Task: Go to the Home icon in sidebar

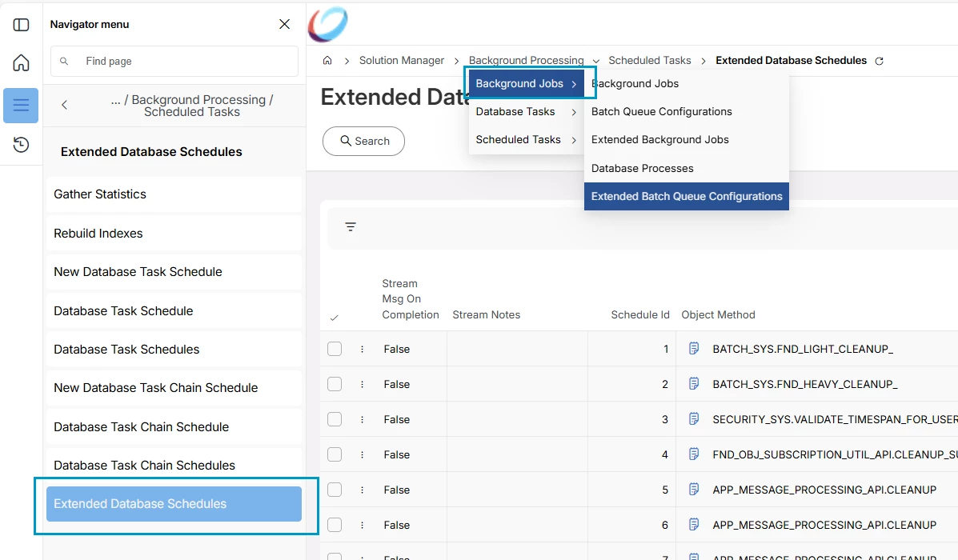Action: [21, 62]
